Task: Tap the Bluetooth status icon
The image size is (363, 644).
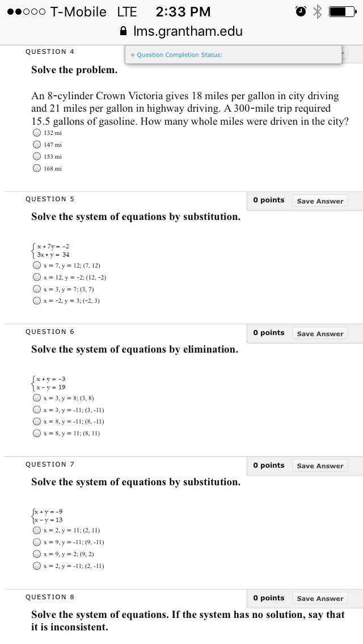Action: 318,11
